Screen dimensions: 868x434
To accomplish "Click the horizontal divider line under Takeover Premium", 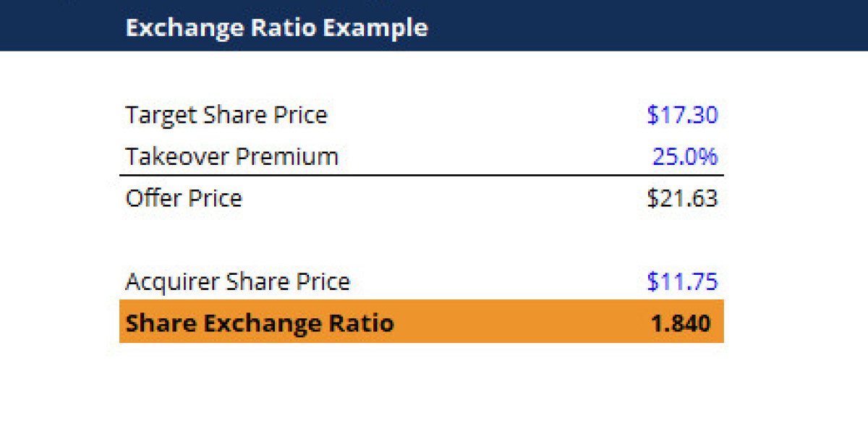I will [x=421, y=175].
